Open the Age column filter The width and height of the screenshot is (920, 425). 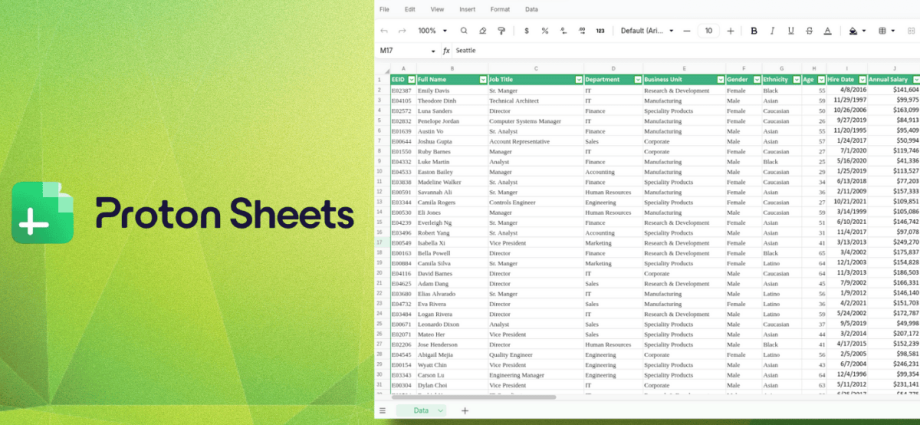(821, 80)
